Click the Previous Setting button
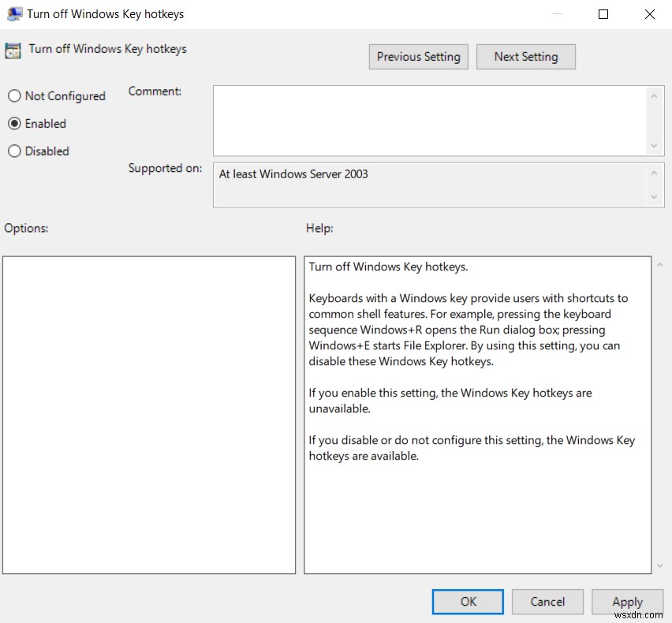 [418, 56]
